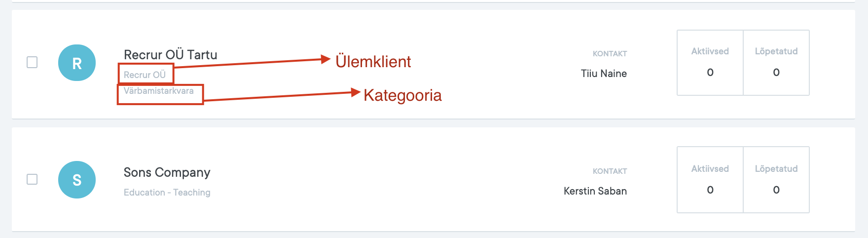868x238 pixels.
Task: Select the Recrur OÜ Tartu checkbox
Action: click(x=32, y=62)
